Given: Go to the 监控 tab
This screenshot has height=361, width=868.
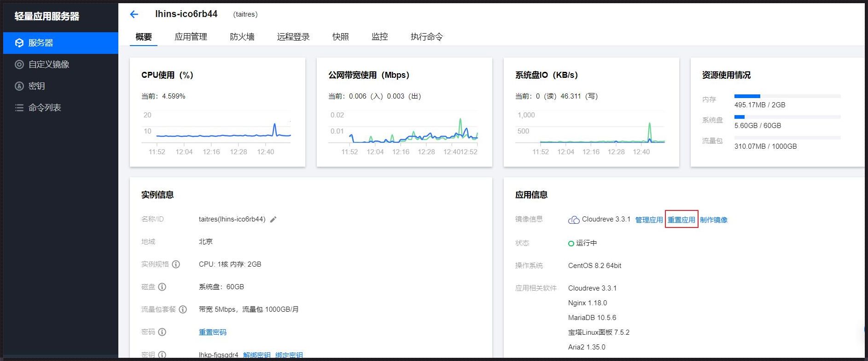Looking at the screenshot, I should click(x=380, y=37).
